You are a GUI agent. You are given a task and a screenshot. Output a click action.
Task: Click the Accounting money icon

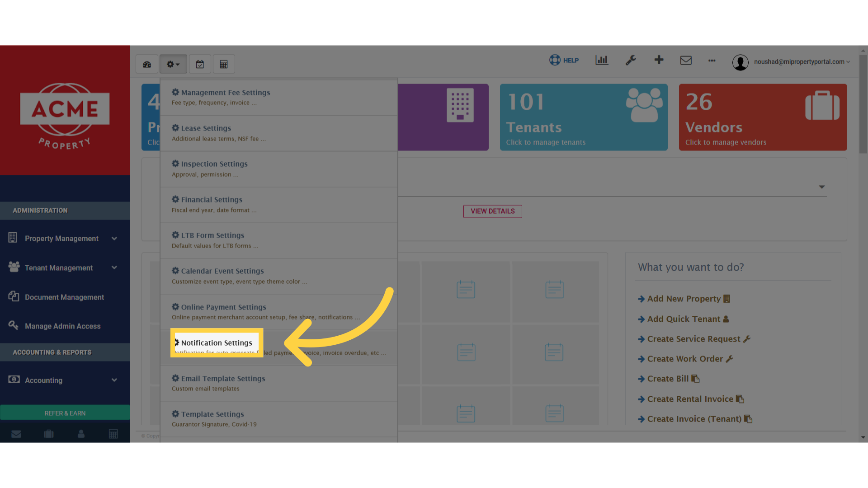14,379
